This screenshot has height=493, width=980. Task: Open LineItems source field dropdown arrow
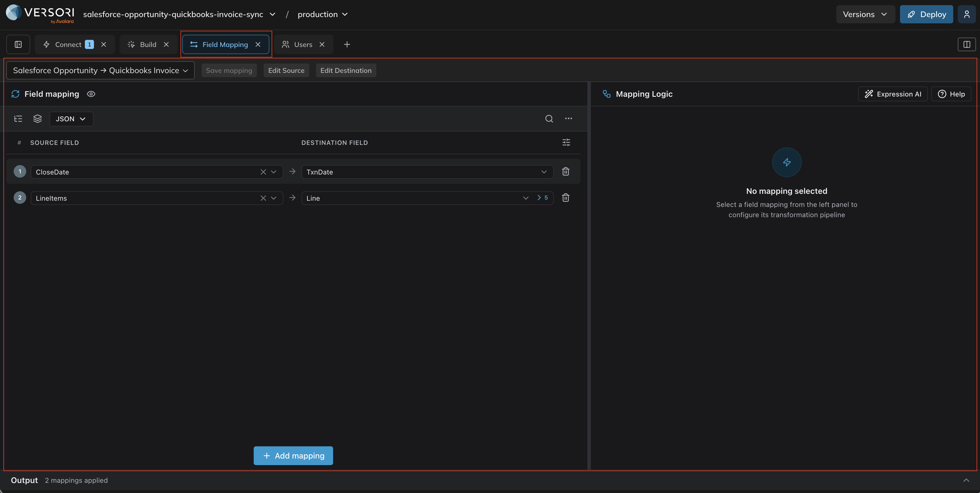274,198
